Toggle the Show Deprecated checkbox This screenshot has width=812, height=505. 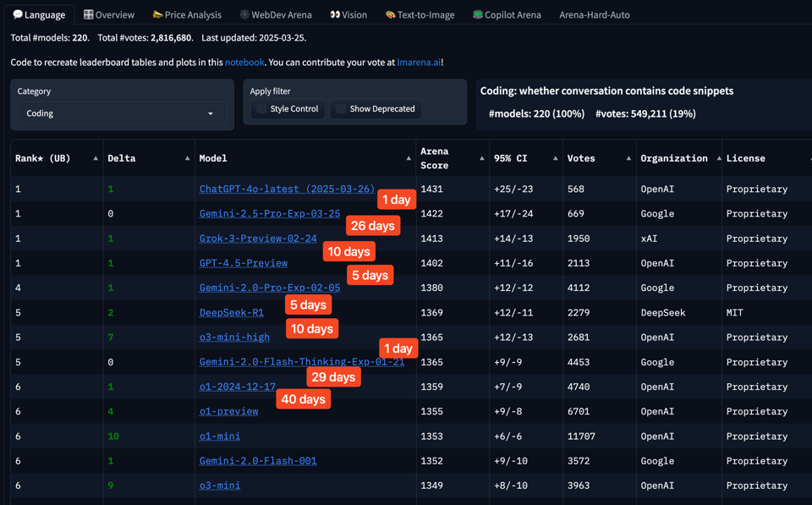point(342,109)
